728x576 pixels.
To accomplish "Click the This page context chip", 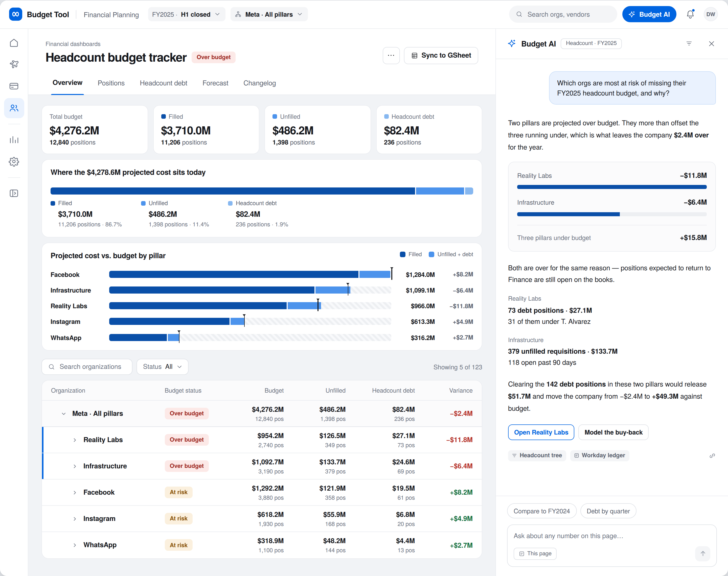I will point(535,554).
